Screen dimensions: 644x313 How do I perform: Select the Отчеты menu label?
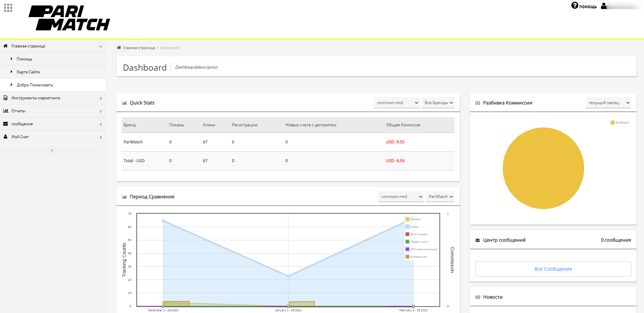point(18,111)
